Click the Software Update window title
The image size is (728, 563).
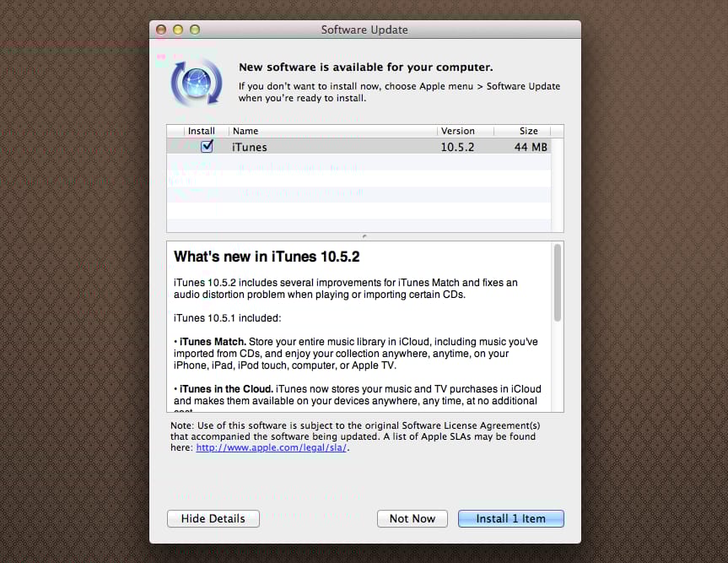click(364, 30)
